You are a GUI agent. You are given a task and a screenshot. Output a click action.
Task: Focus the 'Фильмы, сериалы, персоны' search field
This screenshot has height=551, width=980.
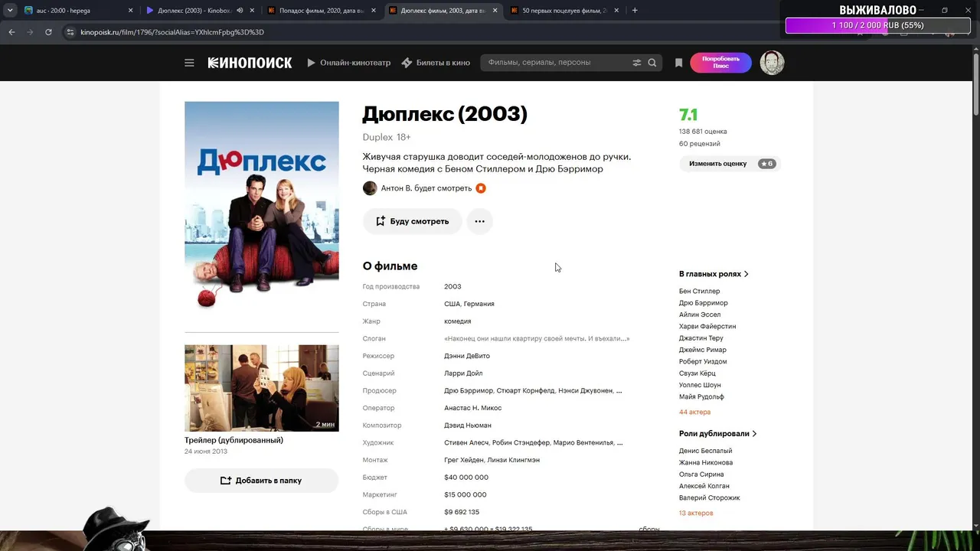557,63
